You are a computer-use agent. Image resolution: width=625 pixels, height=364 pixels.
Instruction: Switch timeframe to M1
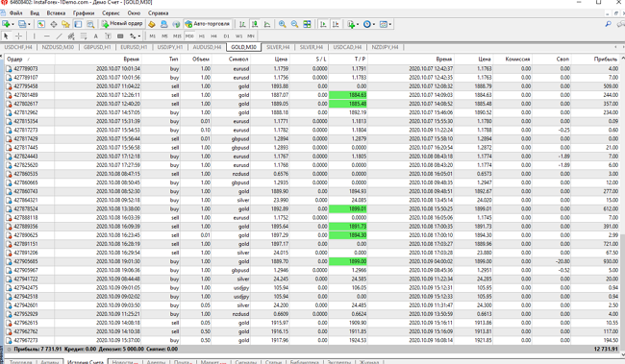click(152, 36)
